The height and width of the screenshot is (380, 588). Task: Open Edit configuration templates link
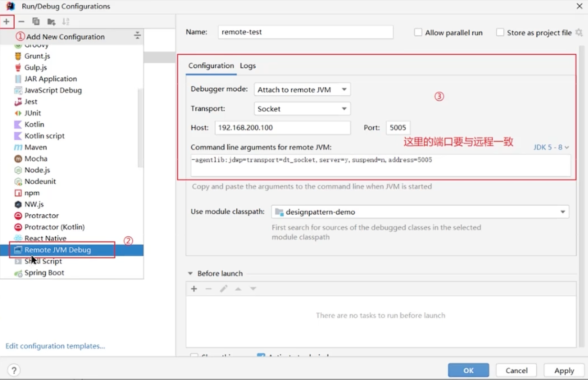click(55, 346)
